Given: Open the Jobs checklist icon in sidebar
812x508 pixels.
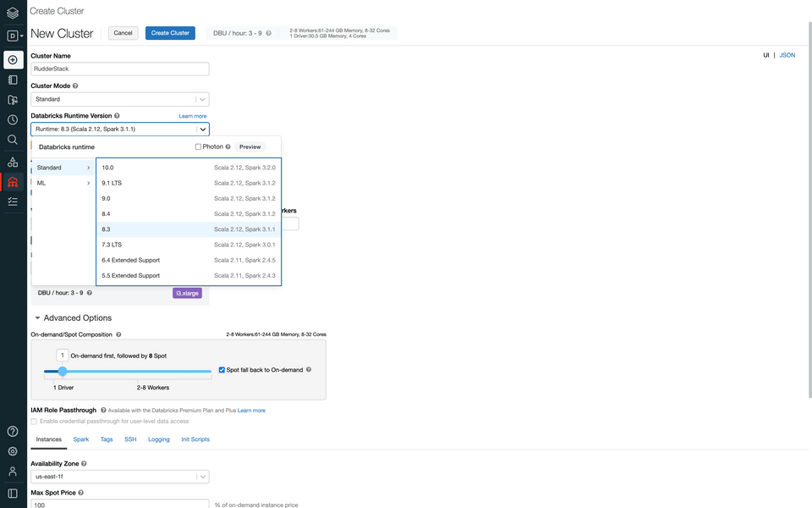Looking at the screenshot, I should [x=13, y=202].
